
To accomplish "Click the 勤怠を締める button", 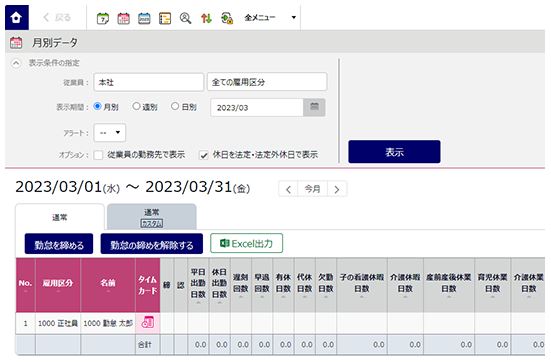I will pyautogui.click(x=59, y=244).
